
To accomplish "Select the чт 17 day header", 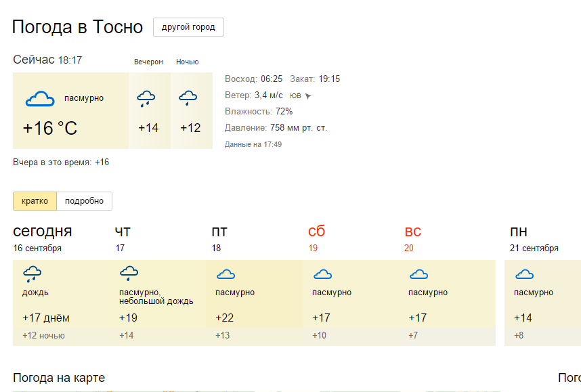I will [123, 238].
